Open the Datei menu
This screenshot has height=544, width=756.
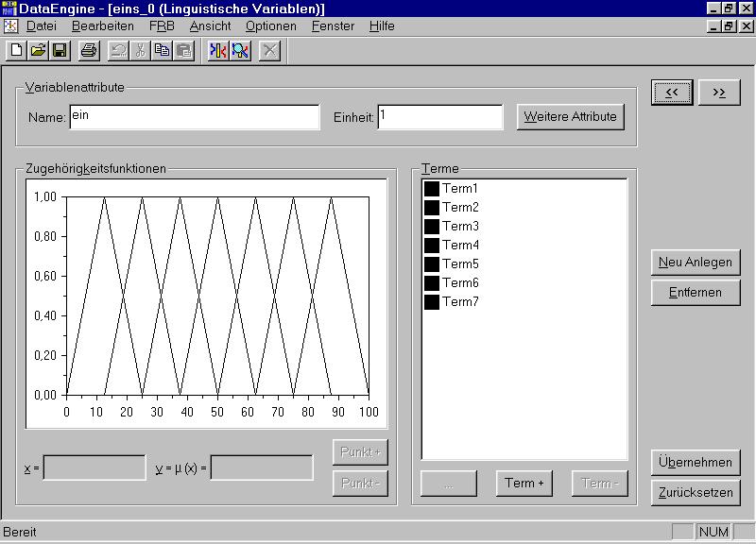(x=42, y=26)
